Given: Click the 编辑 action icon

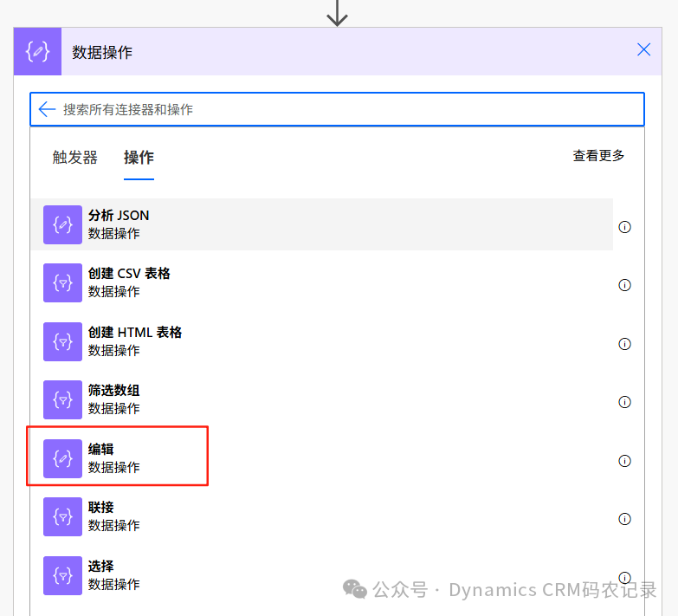Looking at the screenshot, I should pos(62,459).
